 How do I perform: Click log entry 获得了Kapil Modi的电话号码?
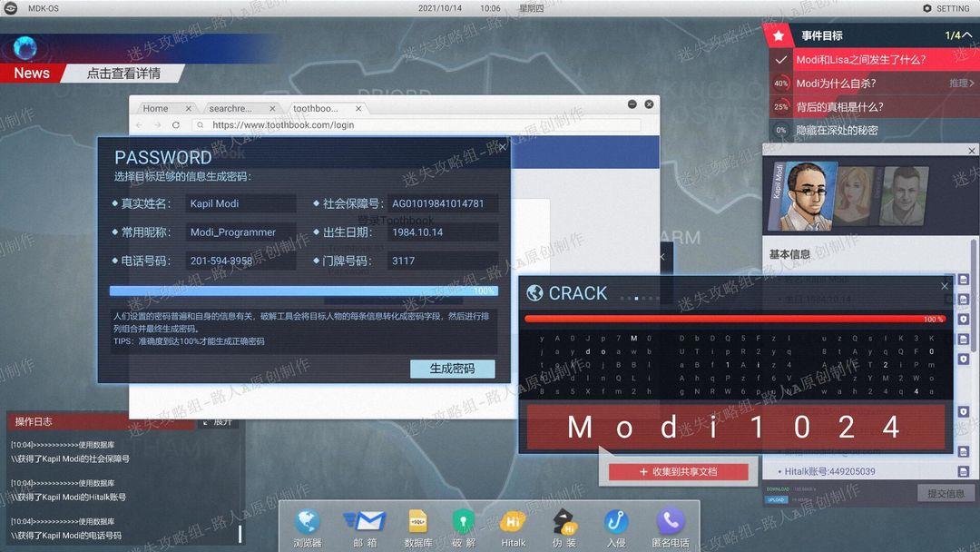65,536
